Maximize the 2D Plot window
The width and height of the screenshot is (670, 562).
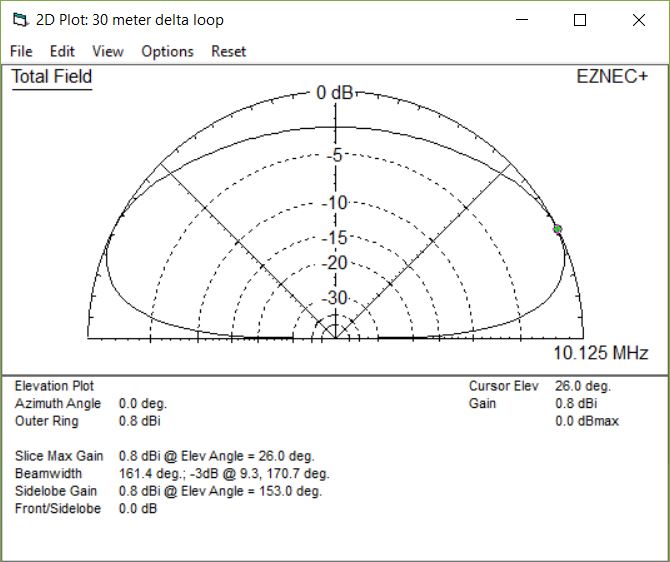tap(580, 20)
